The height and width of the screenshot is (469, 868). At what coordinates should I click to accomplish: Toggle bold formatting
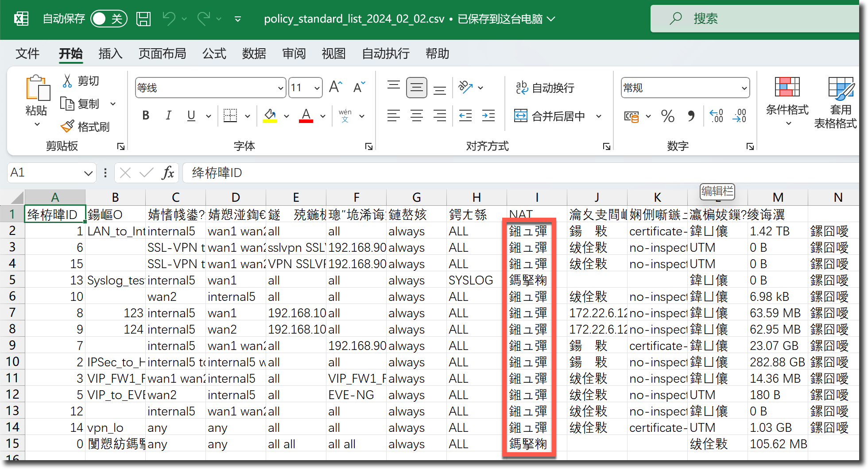click(x=146, y=116)
